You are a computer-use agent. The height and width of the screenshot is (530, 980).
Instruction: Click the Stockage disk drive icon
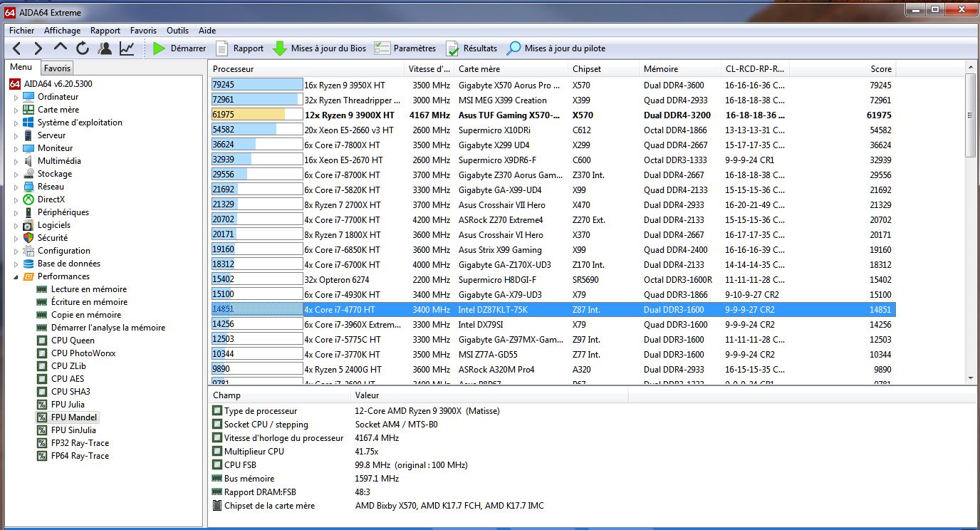(x=28, y=174)
